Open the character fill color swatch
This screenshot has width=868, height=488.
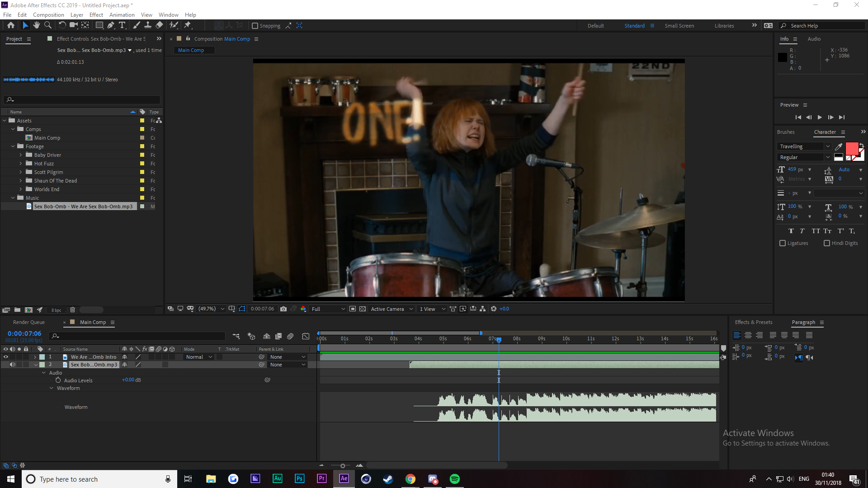[852, 147]
